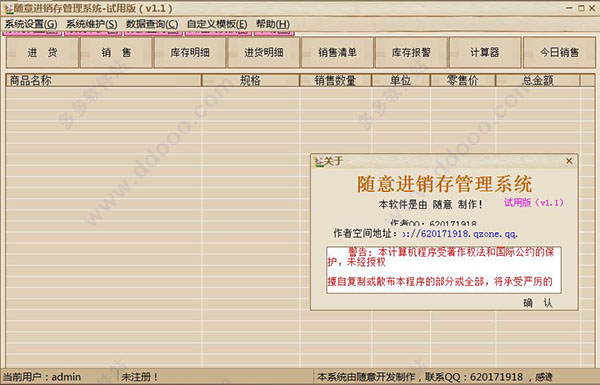600x385 pixels.
Task: Click the 随意进销存管理系统 heading in dialog
Action: point(444,184)
